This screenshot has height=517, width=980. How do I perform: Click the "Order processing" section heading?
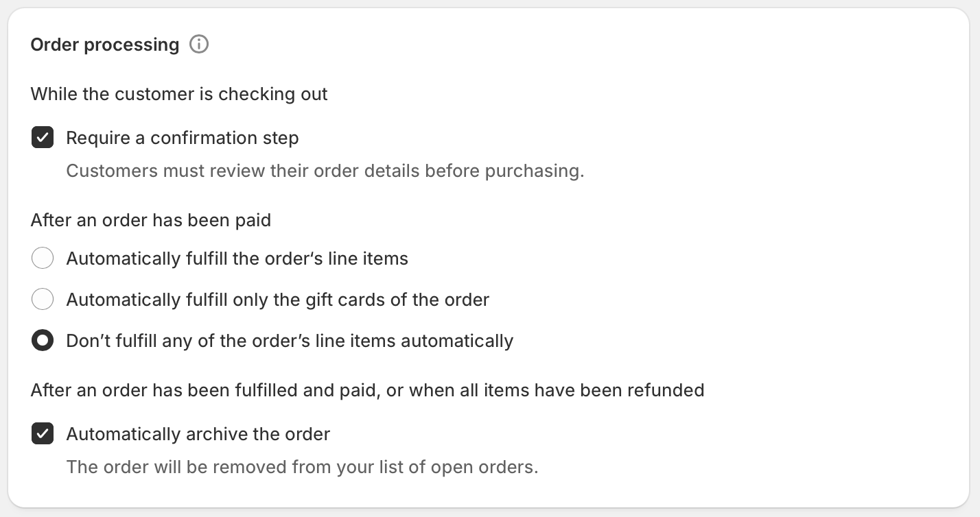coord(105,45)
